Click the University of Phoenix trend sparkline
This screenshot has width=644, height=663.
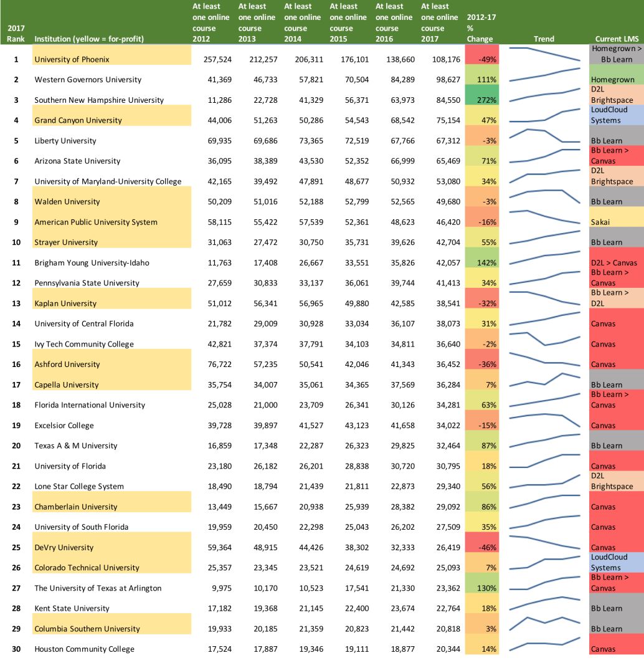click(544, 55)
